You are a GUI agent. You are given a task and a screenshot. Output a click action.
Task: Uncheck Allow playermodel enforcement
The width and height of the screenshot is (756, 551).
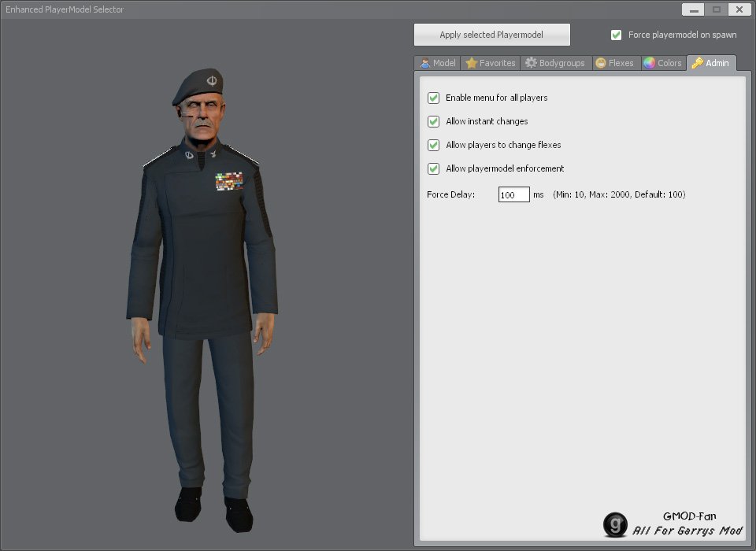coord(433,168)
